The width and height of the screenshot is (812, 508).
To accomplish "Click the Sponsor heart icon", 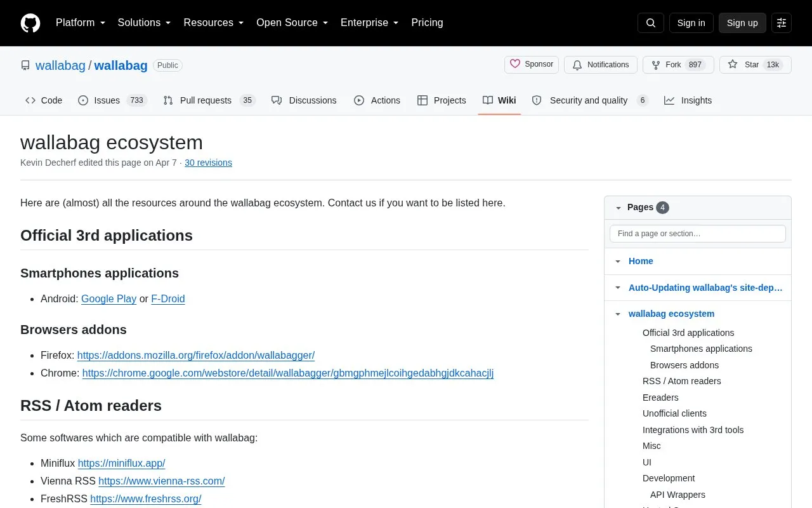I will point(515,64).
